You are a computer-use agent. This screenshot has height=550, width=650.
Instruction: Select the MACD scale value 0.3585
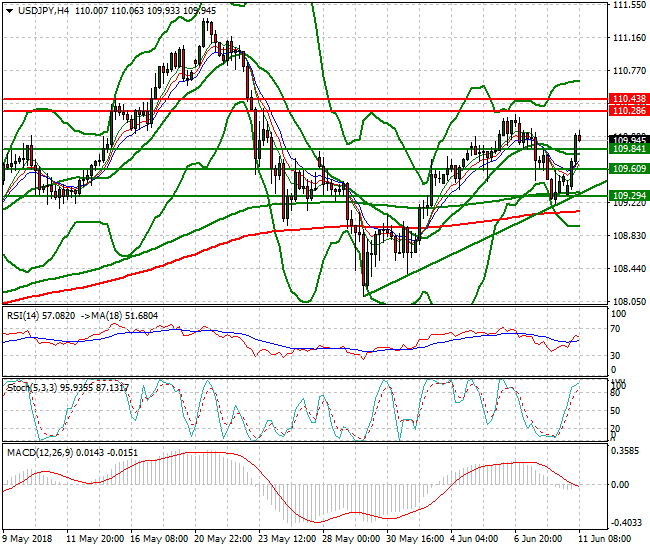click(626, 451)
